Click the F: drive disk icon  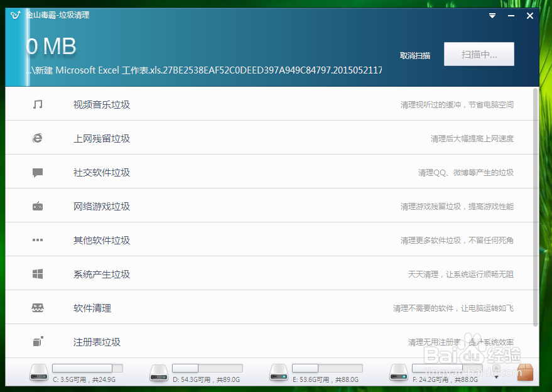coord(399,373)
